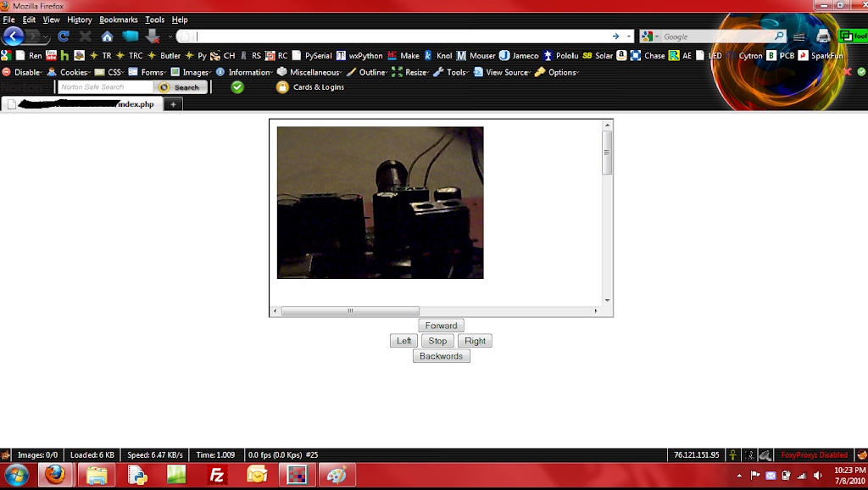Open the Downloads arrow icon
The image size is (868, 490).
153,36
